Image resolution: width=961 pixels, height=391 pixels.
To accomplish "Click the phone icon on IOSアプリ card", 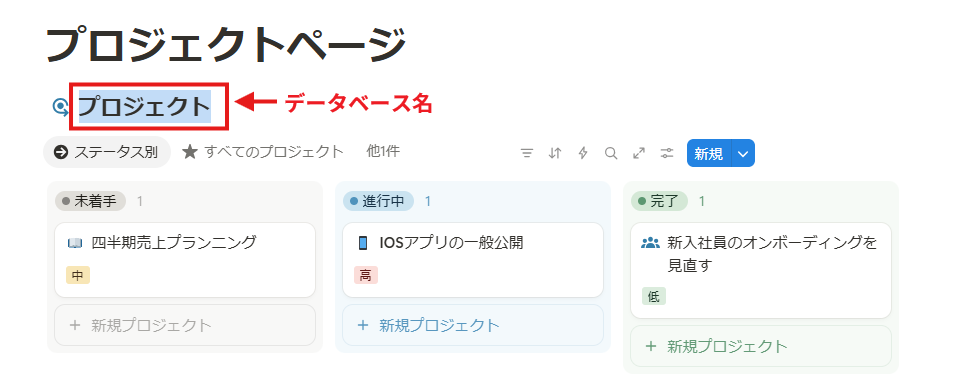I will coord(362,243).
